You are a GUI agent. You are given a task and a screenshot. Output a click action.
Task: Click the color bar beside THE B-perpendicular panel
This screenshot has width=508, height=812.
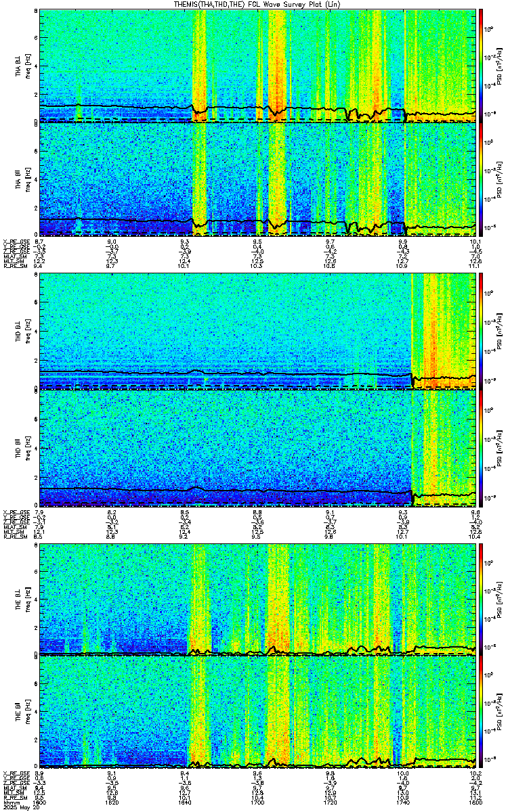coord(481,600)
